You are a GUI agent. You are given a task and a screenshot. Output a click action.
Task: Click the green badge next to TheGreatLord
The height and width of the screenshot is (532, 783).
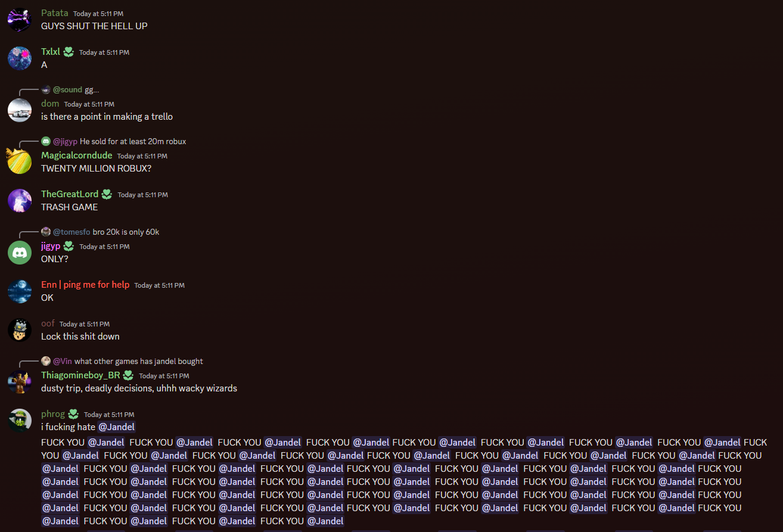(x=107, y=194)
